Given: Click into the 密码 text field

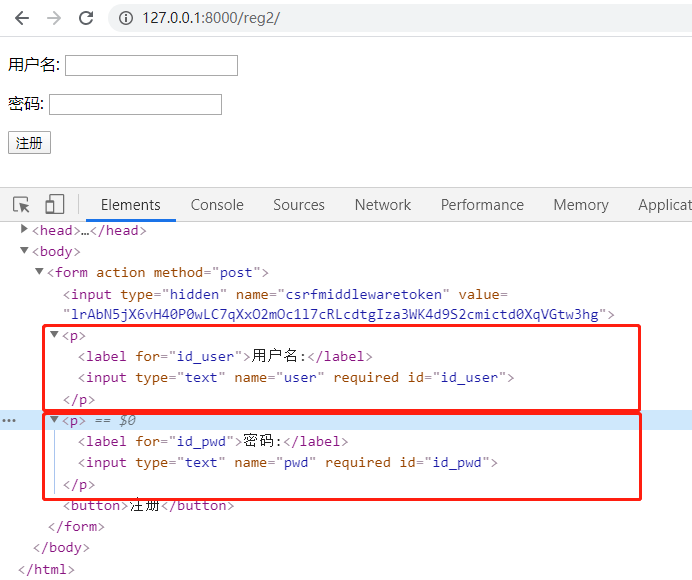Looking at the screenshot, I should pos(135,104).
